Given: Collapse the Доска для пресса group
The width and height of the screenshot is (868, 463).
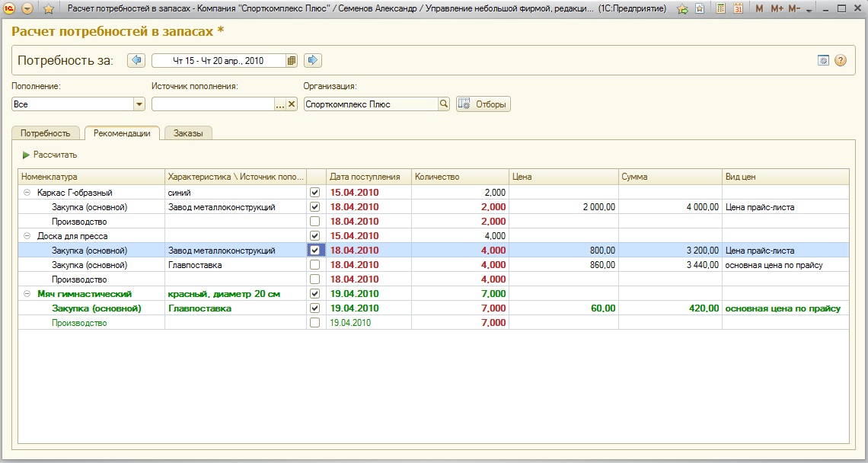Looking at the screenshot, I should (27, 236).
